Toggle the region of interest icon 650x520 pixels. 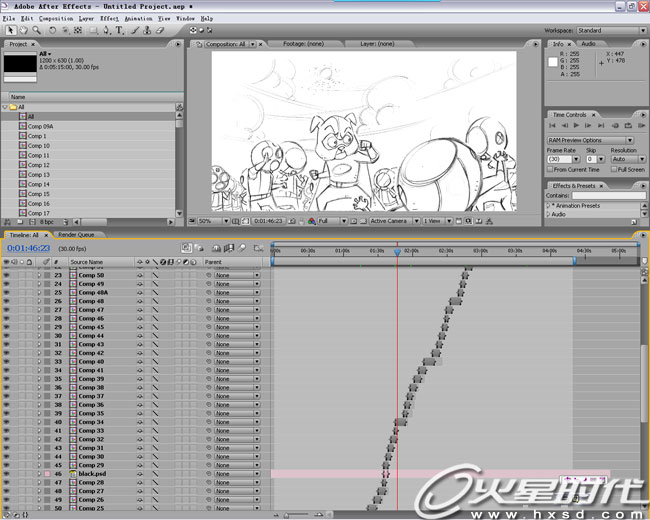354,221
